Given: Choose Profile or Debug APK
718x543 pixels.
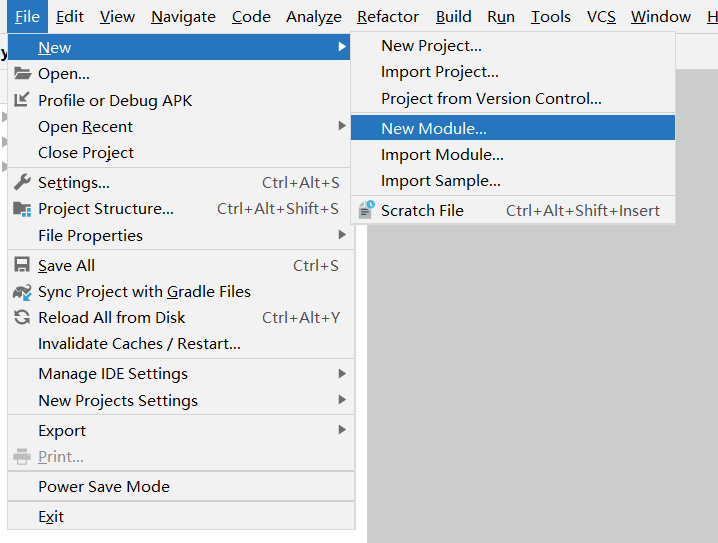Looking at the screenshot, I should (179, 100).
